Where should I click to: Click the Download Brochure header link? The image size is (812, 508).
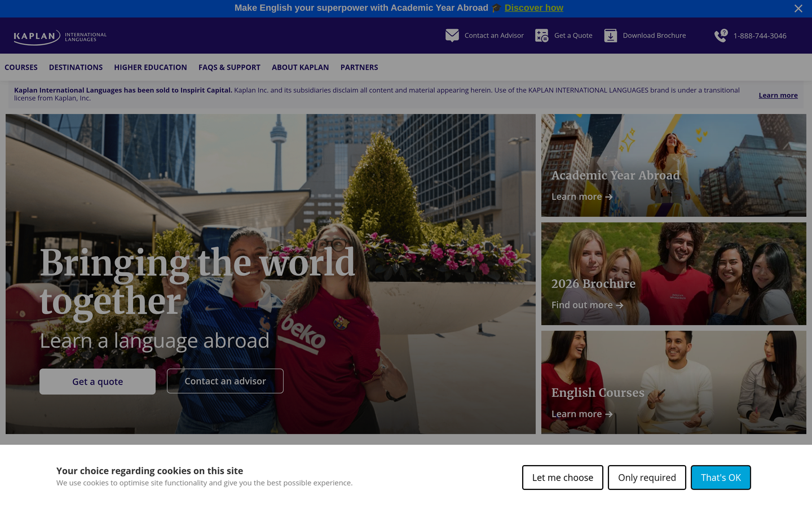click(654, 36)
